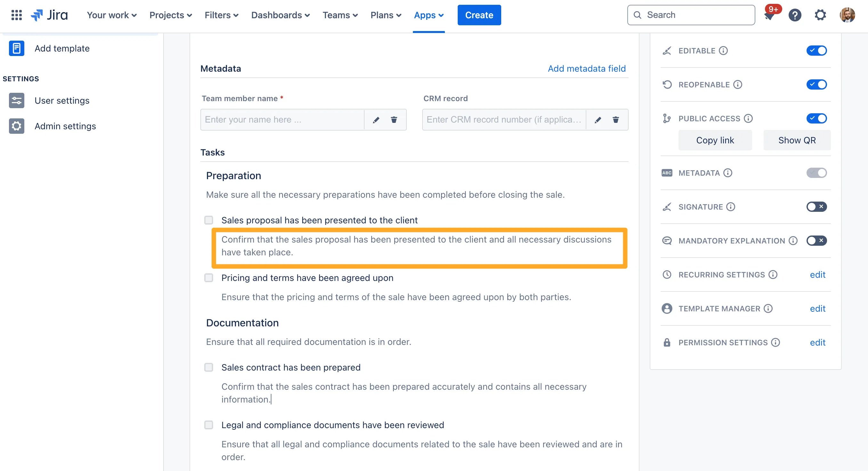
Task: Open the help question mark icon
Action: click(x=794, y=15)
